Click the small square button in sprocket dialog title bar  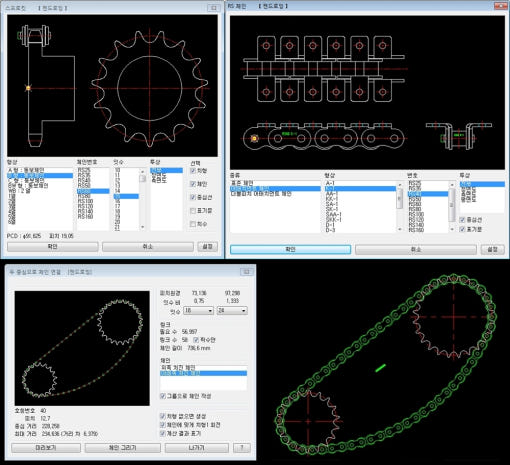pos(214,8)
